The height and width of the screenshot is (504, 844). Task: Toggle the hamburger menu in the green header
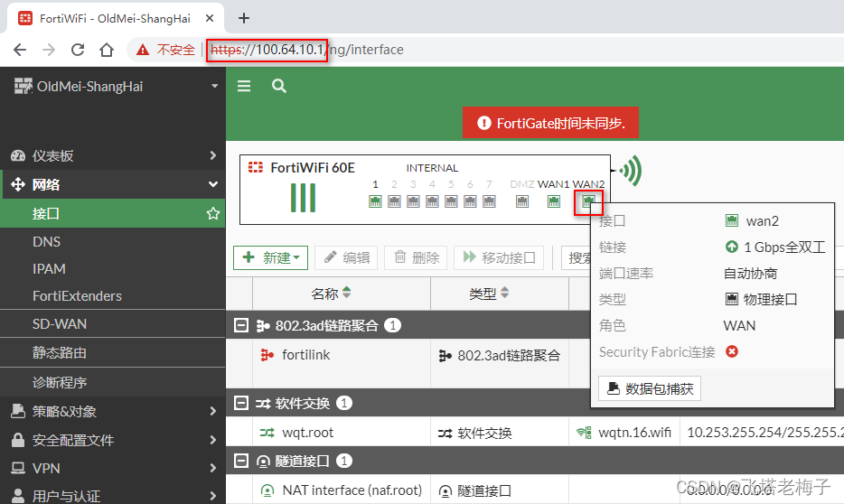click(x=244, y=86)
